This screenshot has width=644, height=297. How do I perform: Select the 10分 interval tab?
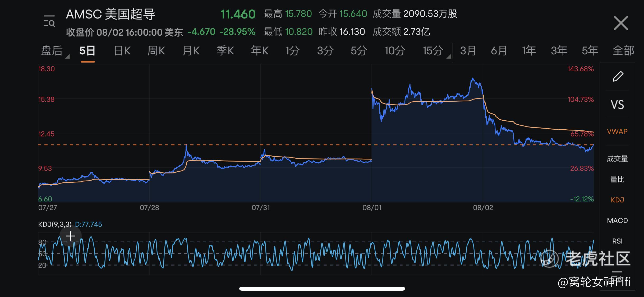395,51
